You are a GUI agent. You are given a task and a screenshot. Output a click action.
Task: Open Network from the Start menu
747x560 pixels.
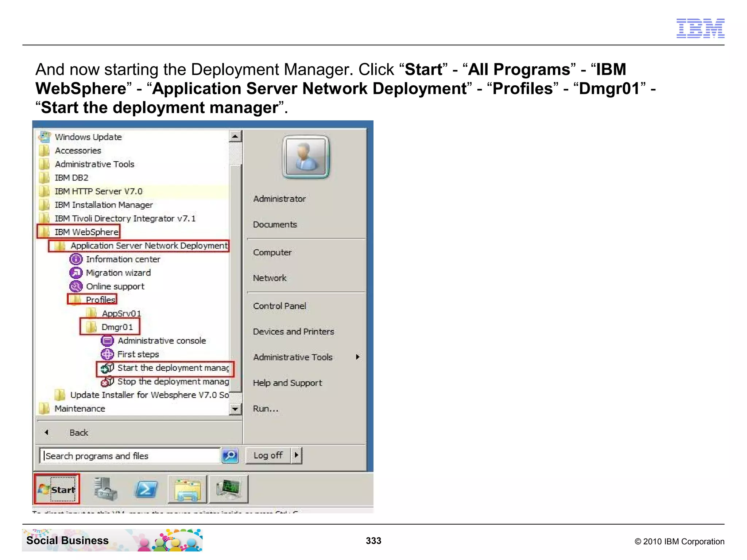(270, 278)
